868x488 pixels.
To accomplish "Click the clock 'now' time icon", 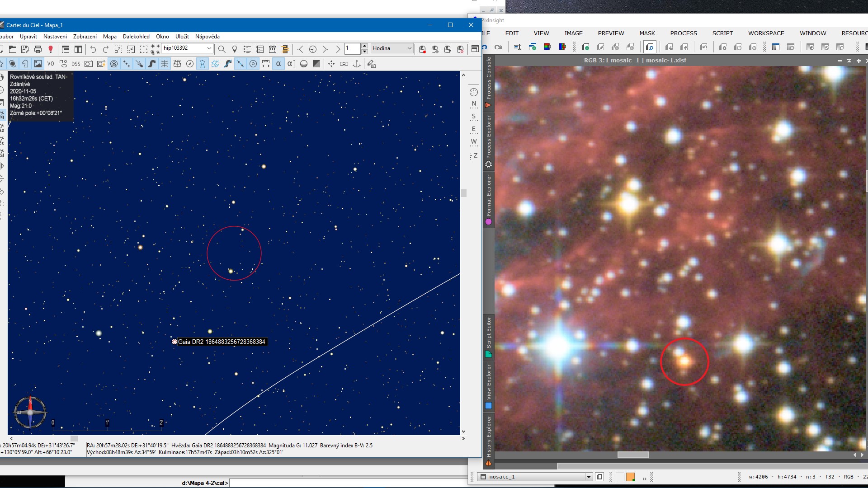I will coord(313,49).
